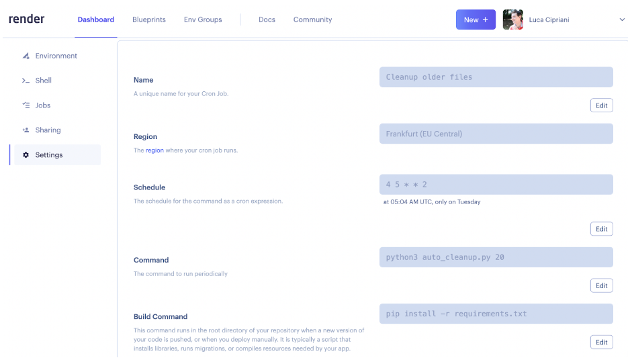Edit the cron job Name
The width and height of the screenshot is (628, 364).
pyautogui.click(x=601, y=105)
